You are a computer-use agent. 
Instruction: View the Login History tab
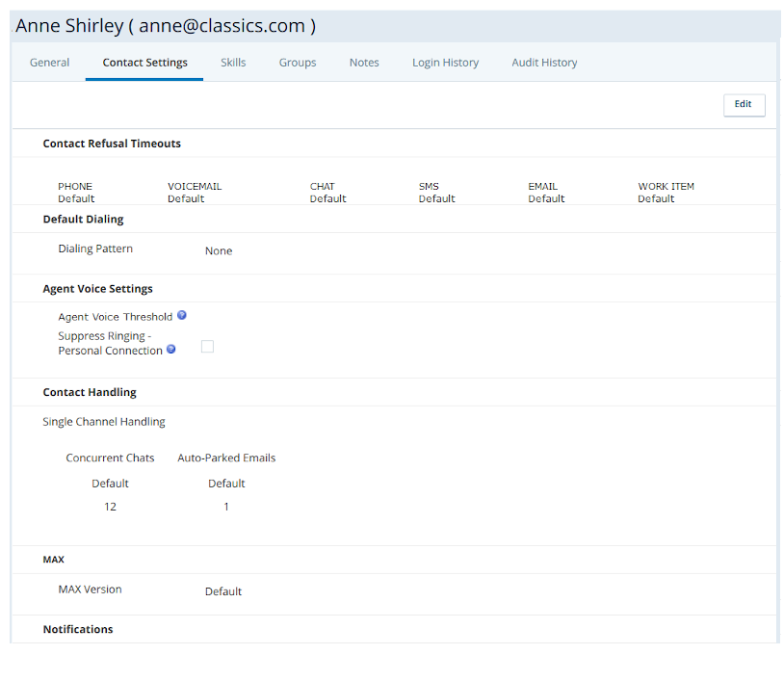click(446, 63)
